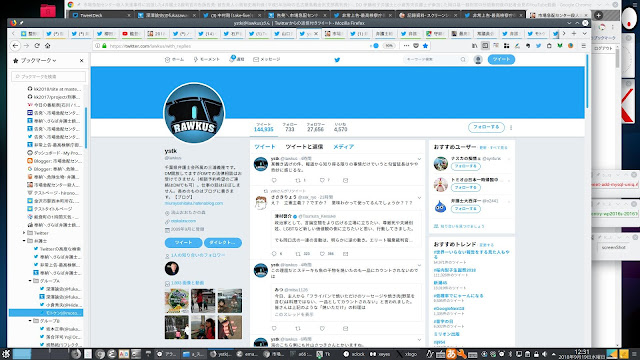Open the KDE application launcher on taskbar
The image size is (640, 360).
pyautogui.click(x=6, y=353)
